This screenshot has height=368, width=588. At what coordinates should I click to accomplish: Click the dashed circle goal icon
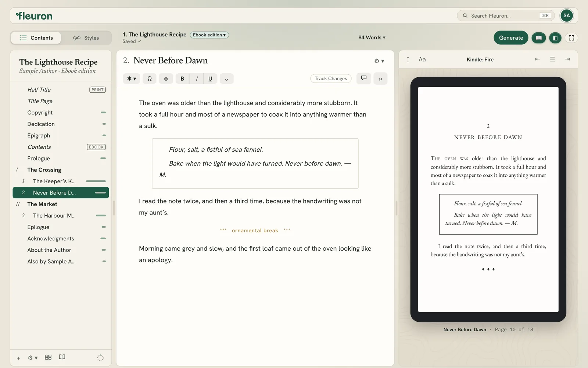tap(100, 358)
